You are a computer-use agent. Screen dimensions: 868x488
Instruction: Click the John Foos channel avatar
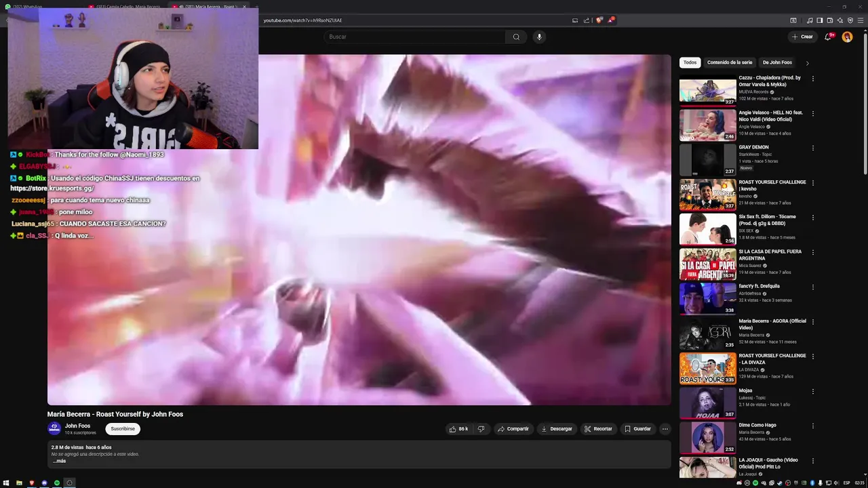point(54,428)
